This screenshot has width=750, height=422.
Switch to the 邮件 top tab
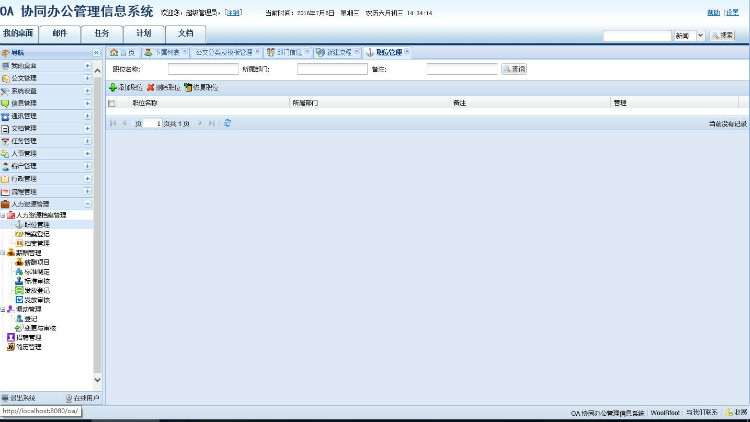click(60, 33)
